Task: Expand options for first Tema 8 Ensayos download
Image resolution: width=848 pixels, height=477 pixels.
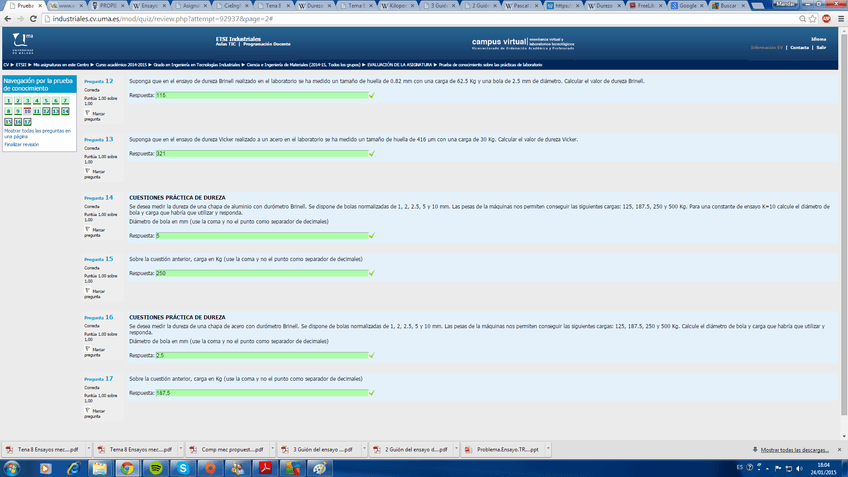Action: [89, 449]
